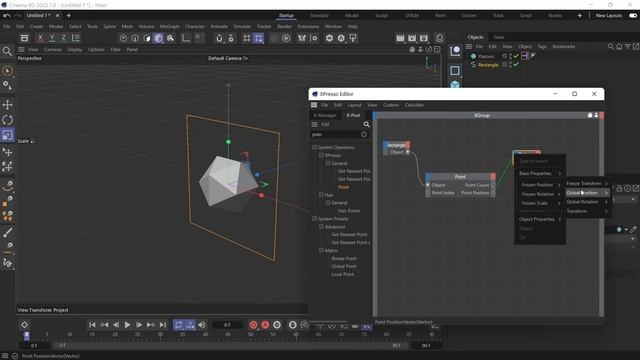The image size is (640, 360).
Task: Toggle the X axis lock
Action: click(x=40, y=38)
